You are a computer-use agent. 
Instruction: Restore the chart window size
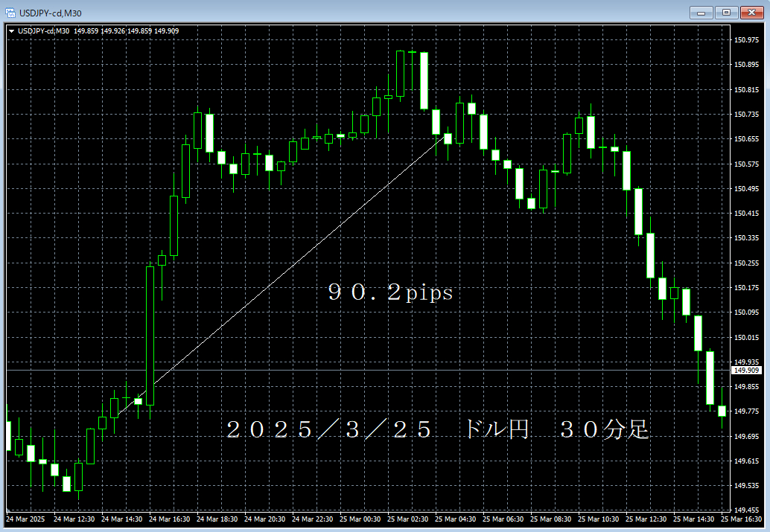726,13
